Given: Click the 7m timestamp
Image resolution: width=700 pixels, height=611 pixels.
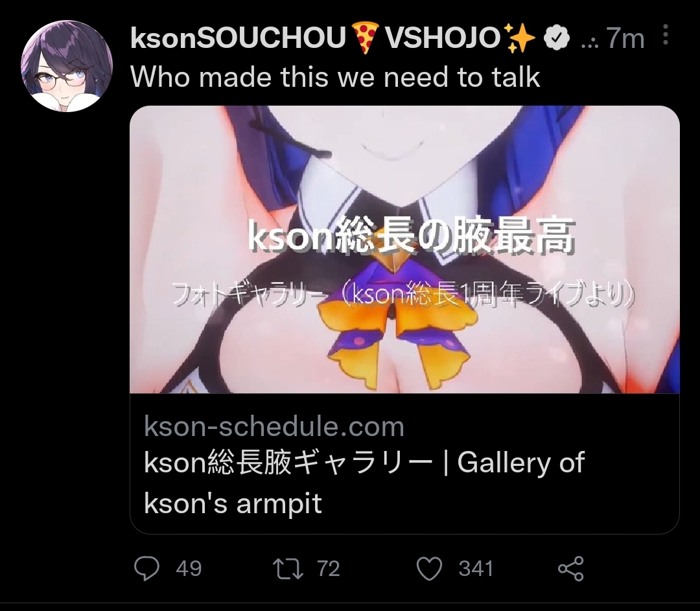Looking at the screenshot, I should click(x=625, y=38).
